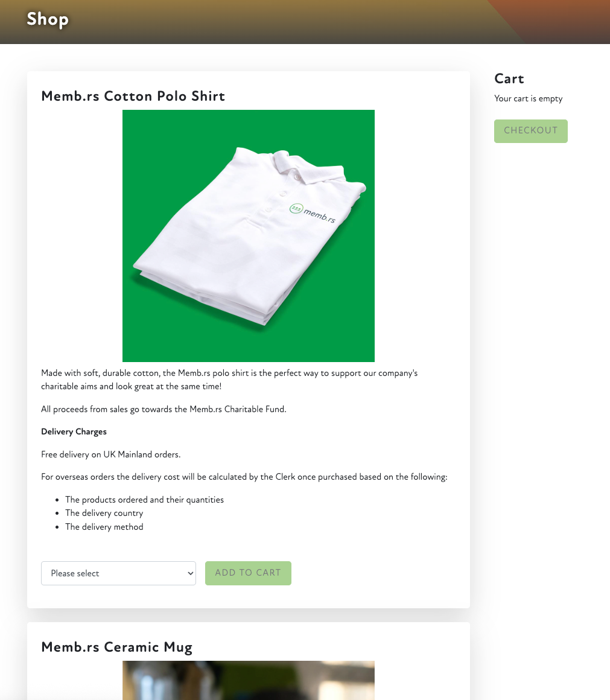
Task: Select "The delivery country" bullet item
Action: pyautogui.click(x=104, y=513)
